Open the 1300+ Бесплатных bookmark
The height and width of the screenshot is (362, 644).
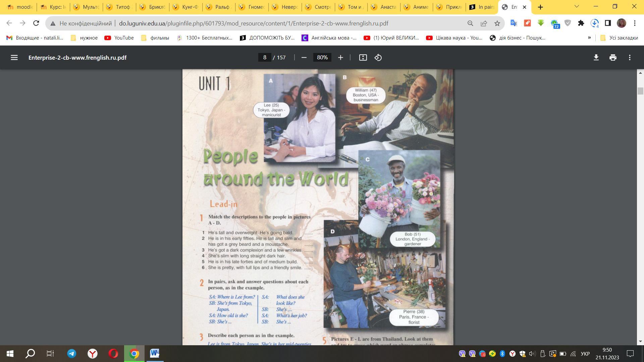(x=205, y=38)
